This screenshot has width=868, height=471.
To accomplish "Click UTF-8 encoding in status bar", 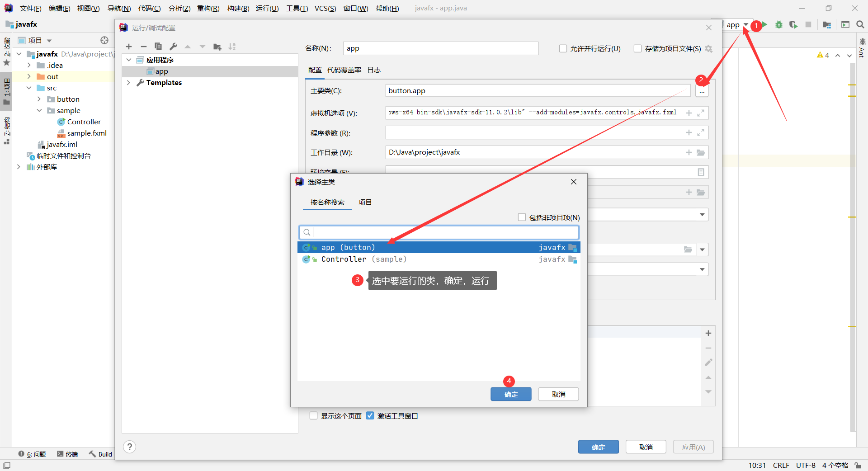I will (x=806, y=465).
